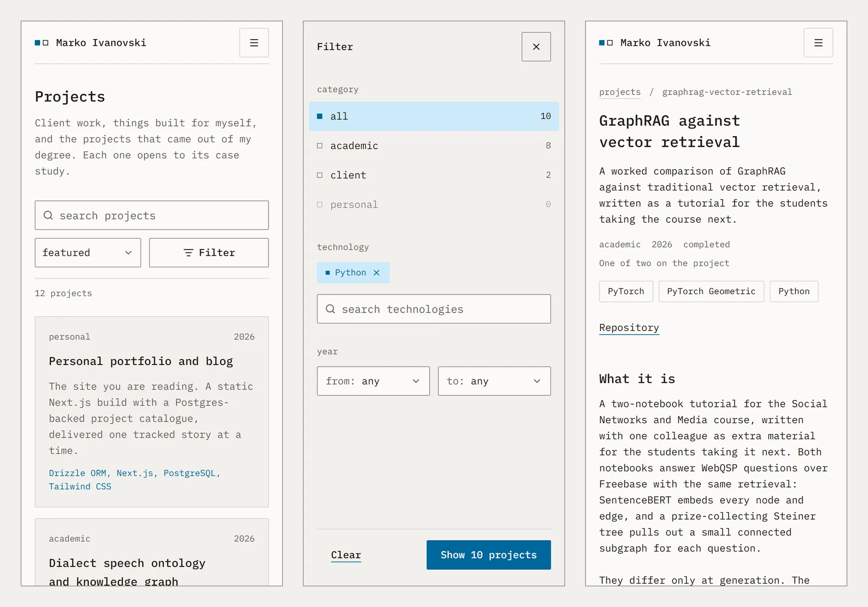Open hamburger menu in left Projects panel

[254, 43]
